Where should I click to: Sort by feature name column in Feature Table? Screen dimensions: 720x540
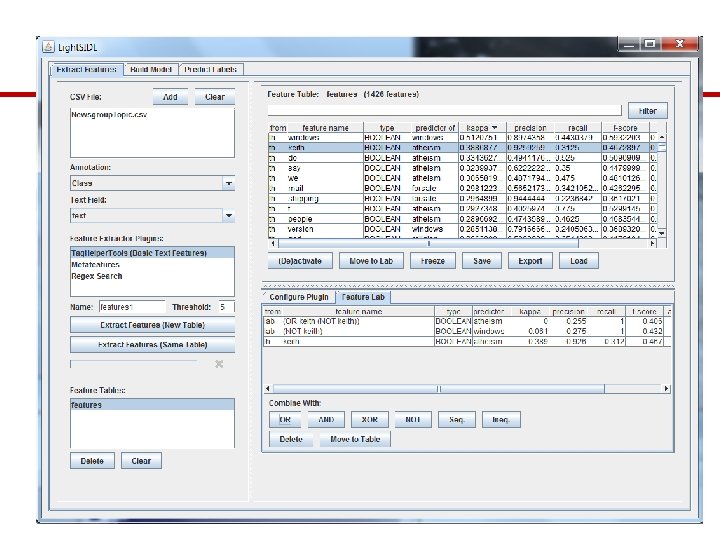(325, 128)
